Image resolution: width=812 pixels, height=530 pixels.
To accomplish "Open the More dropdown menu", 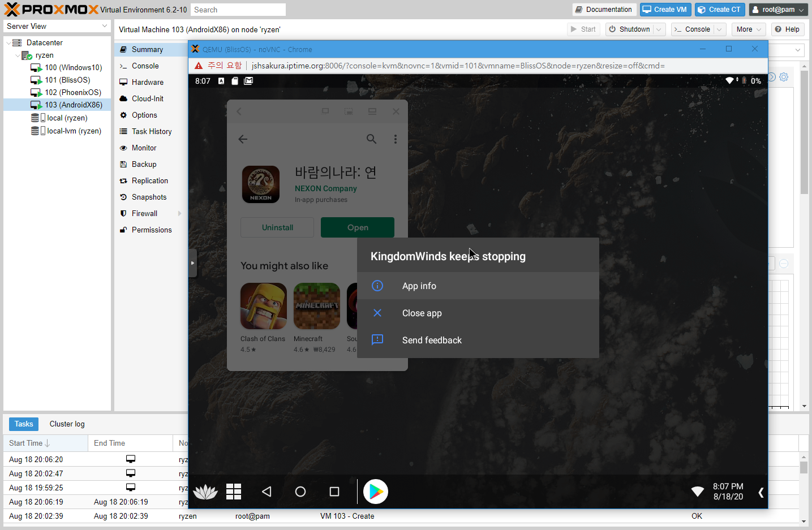I will [x=749, y=29].
